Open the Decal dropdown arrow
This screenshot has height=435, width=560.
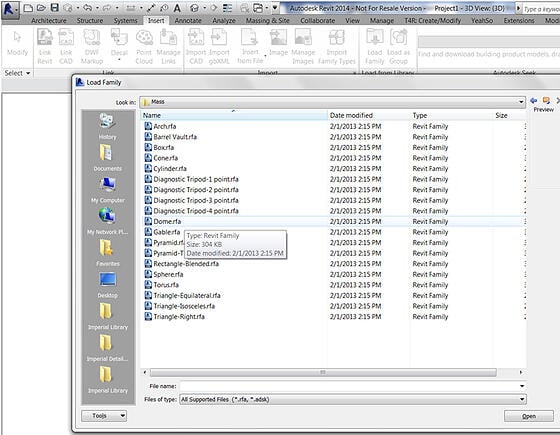pos(119,60)
